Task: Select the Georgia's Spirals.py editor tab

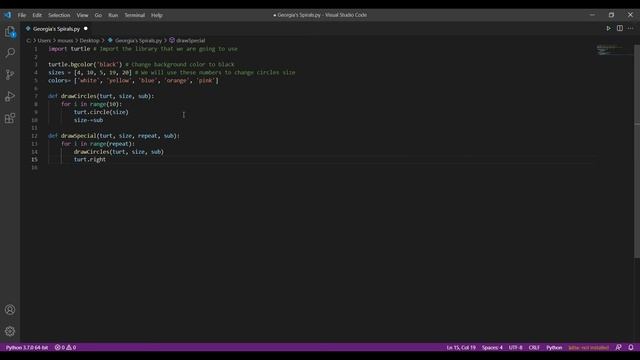Action: [x=56, y=29]
